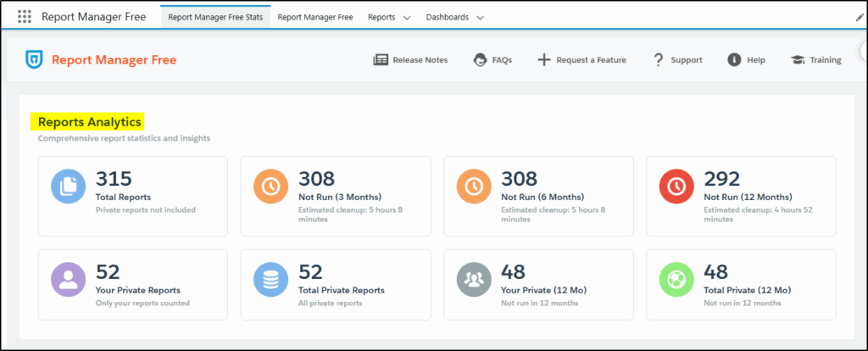Click the plus icon for Request a Feature
The image size is (868, 351).
click(544, 60)
